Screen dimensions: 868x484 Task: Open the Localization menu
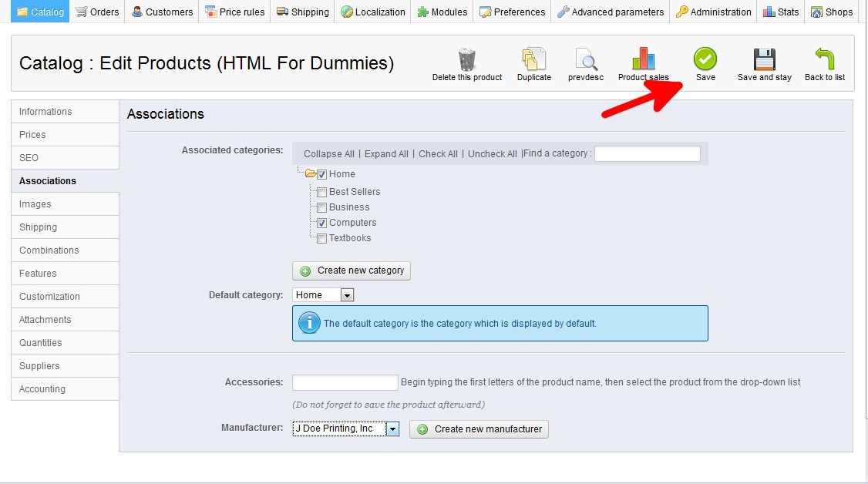pyautogui.click(x=373, y=12)
